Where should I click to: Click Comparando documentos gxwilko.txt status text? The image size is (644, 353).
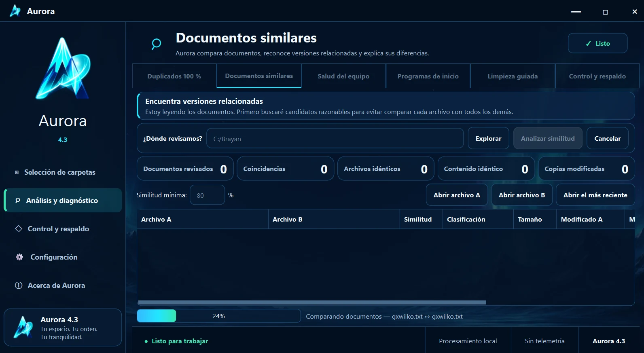pos(384,316)
